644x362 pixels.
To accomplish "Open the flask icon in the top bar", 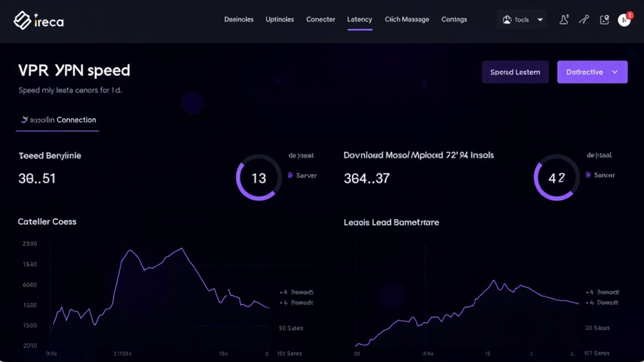I will (x=564, y=20).
